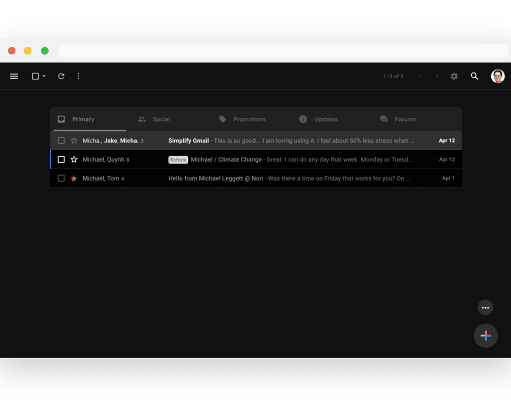This screenshot has height=400, width=511.
Task: Open the Michael / Climate Change email
Action: click(x=256, y=160)
